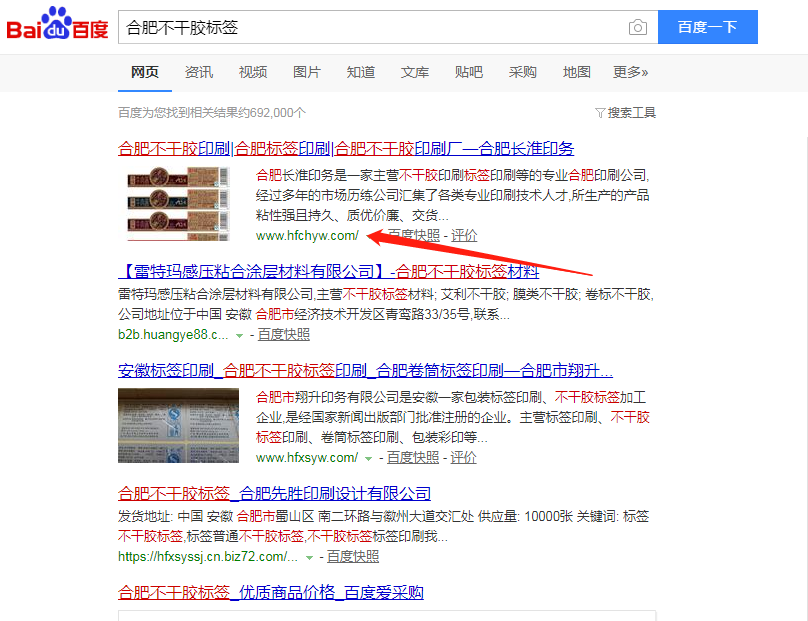Click the 百度一下 search button
This screenshot has height=621, width=808.
pos(708,27)
